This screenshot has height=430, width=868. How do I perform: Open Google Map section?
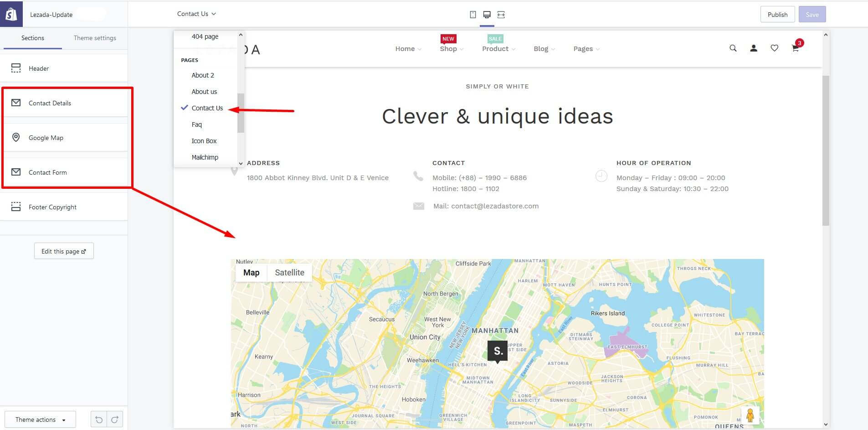coord(64,138)
